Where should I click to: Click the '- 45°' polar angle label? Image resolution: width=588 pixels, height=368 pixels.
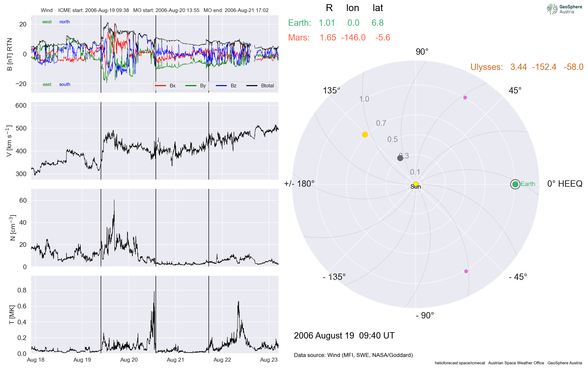(518, 277)
